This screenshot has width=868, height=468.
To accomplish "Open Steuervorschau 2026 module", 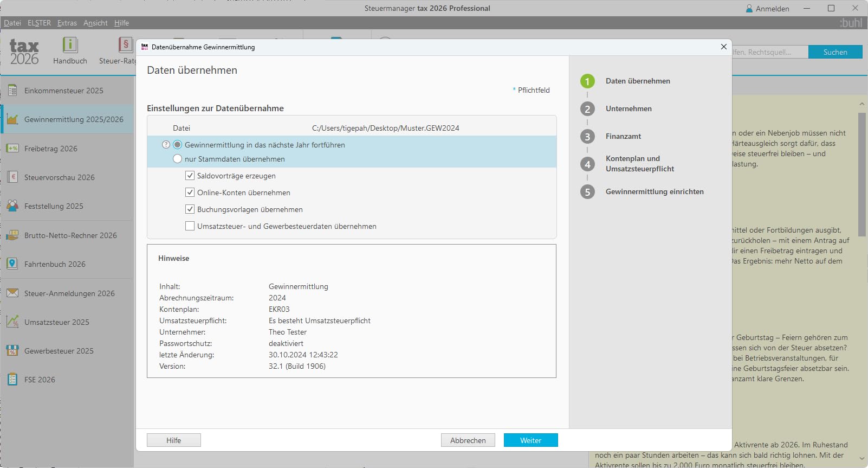I will pyautogui.click(x=67, y=177).
